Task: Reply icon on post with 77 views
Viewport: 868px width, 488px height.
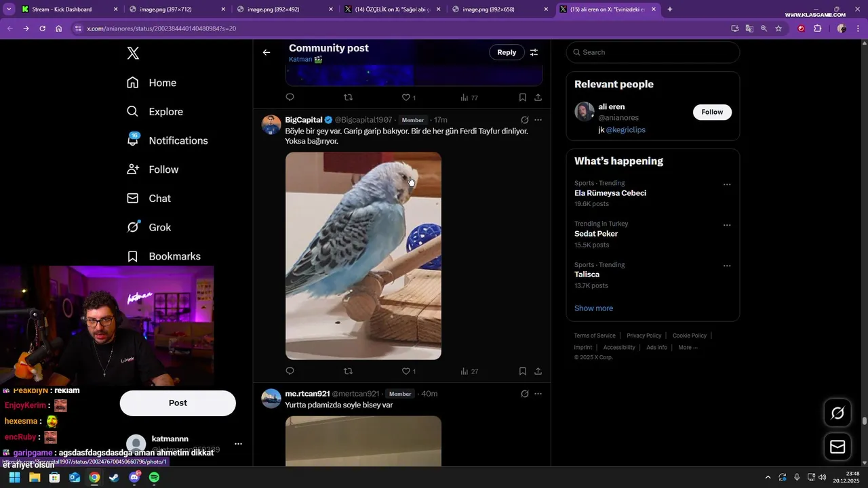Action: point(290,98)
